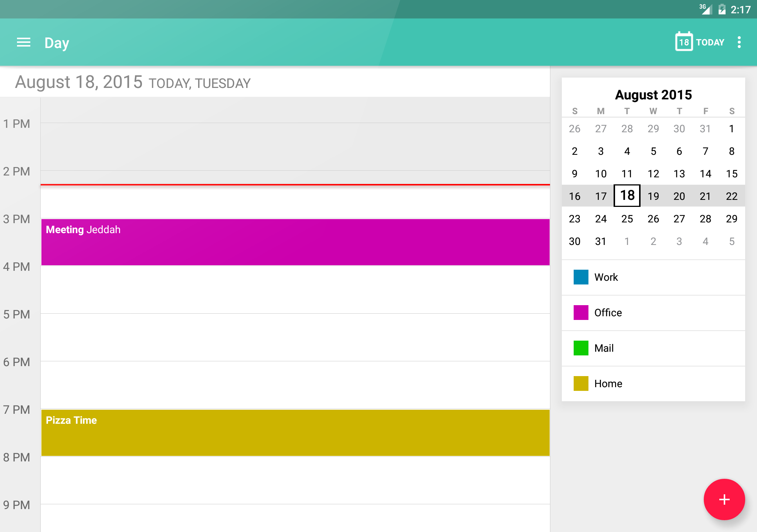Select August 25 in mini calendar
The height and width of the screenshot is (532, 757).
[x=627, y=219]
